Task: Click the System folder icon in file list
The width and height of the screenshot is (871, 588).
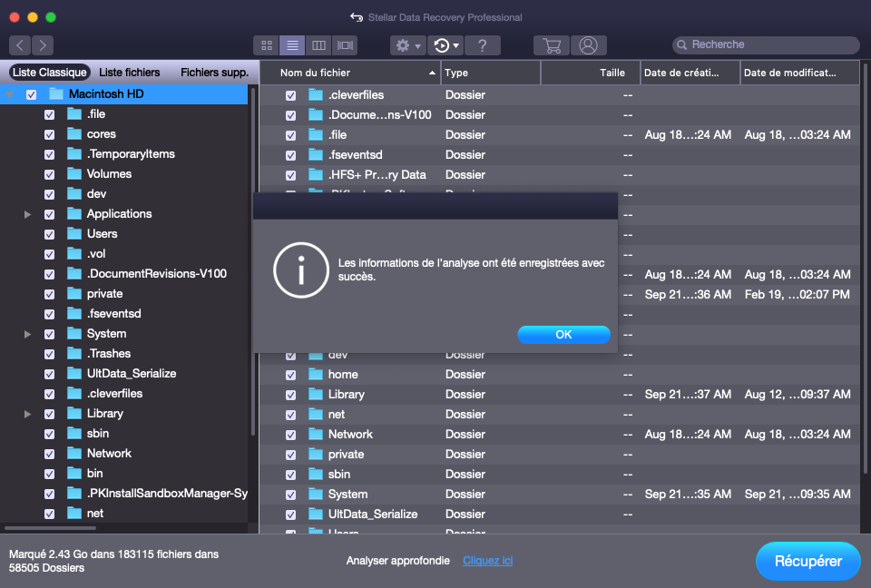Action: [316, 494]
